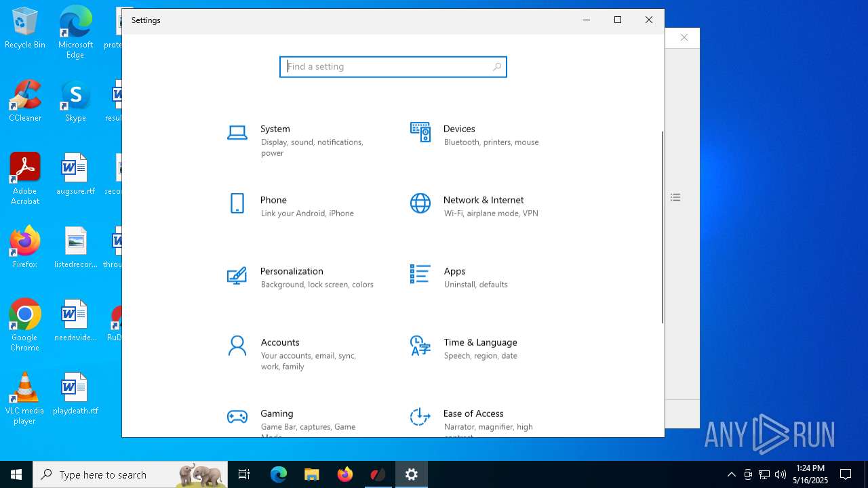Click 'Background, lock screen, colors' description
This screenshot has height=488, width=868.
(x=317, y=285)
